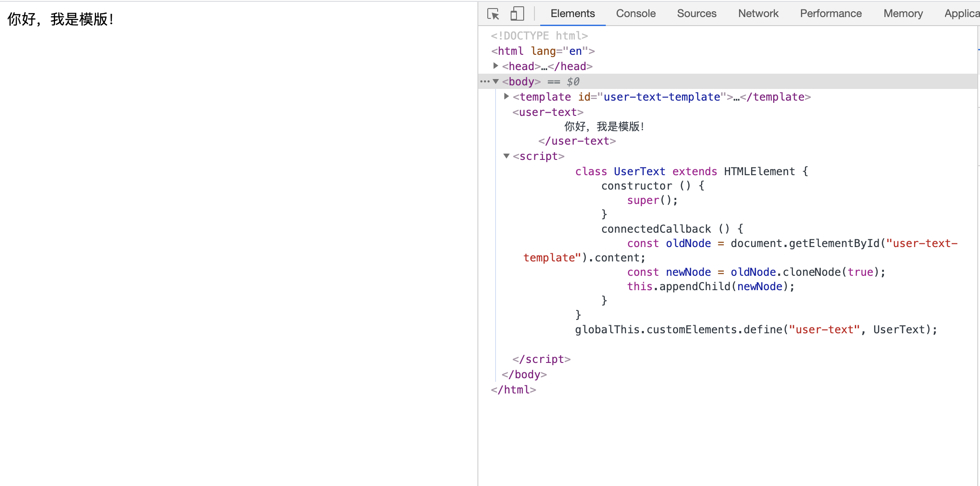980x486 pixels.
Task: Toggle the device toolbar emulation
Action: [517, 14]
